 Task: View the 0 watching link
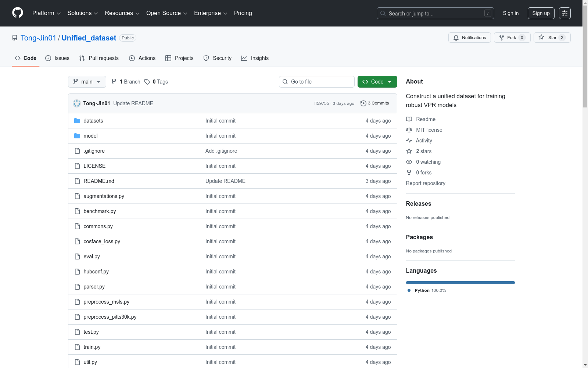(423, 162)
